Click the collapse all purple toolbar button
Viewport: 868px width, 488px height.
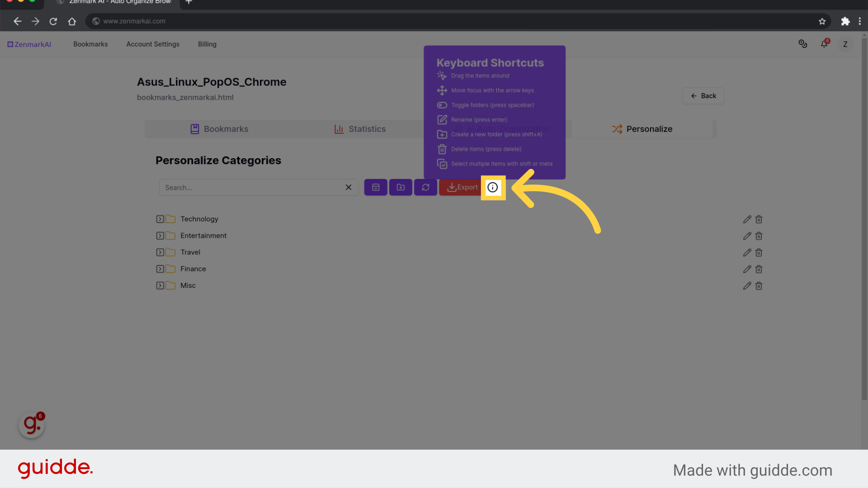(376, 188)
